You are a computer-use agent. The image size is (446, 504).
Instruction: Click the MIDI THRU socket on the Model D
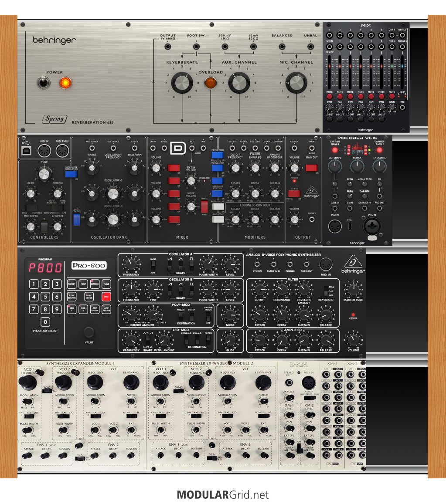pyautogui.click(x=62, y=151)
